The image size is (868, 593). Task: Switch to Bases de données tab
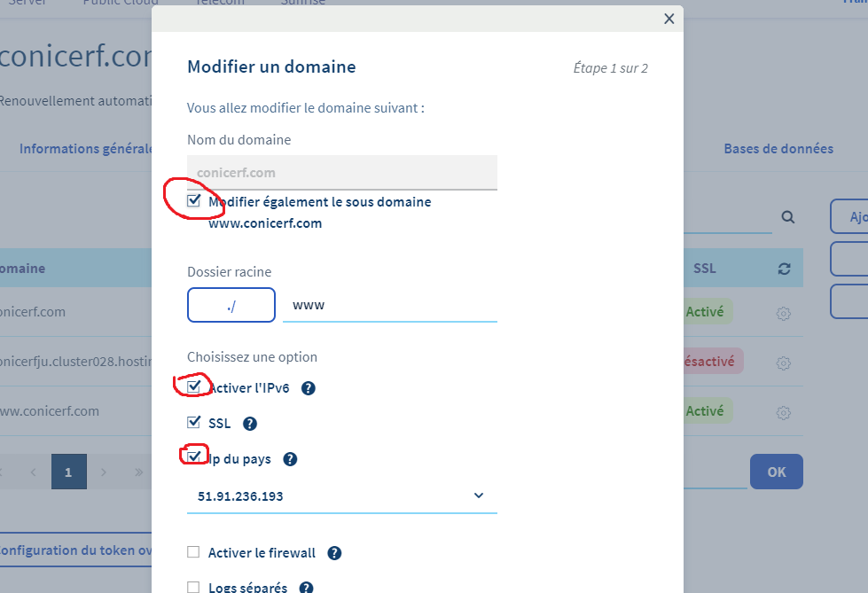(x=778, y=149)
